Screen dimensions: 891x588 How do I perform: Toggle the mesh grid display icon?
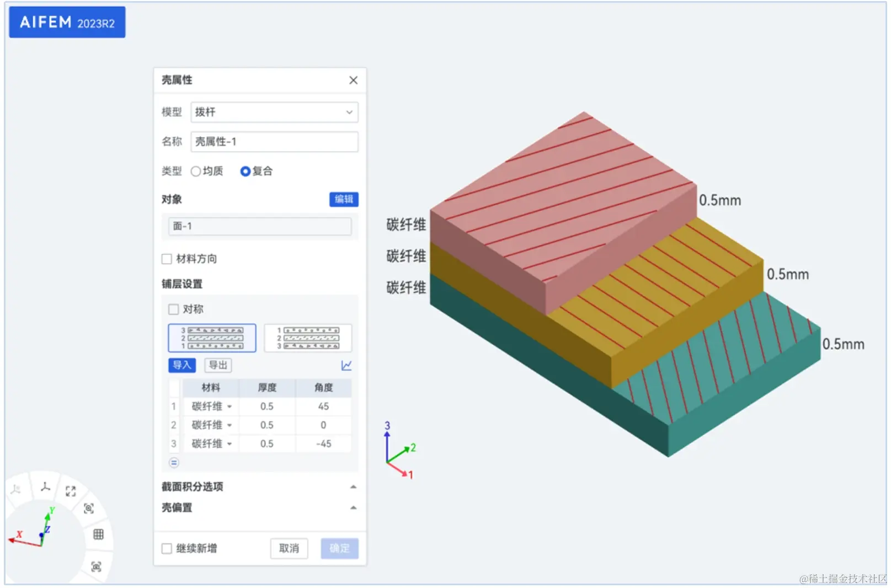coord(98,534)
